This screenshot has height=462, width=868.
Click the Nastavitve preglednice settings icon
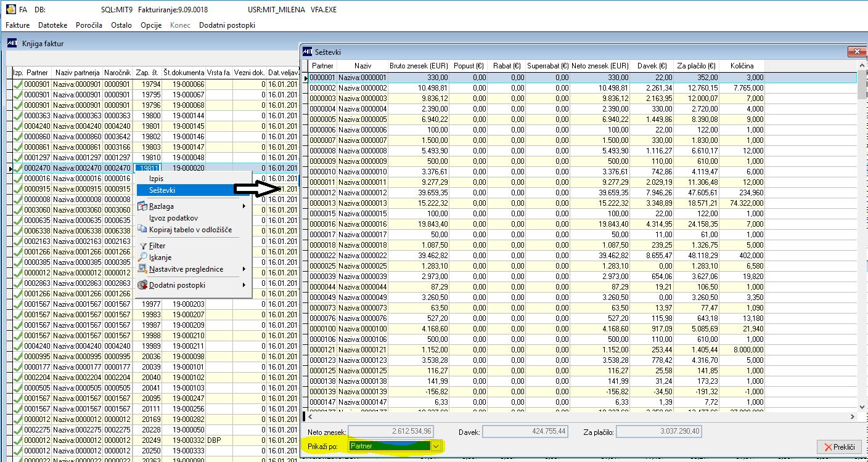[142, 269]
